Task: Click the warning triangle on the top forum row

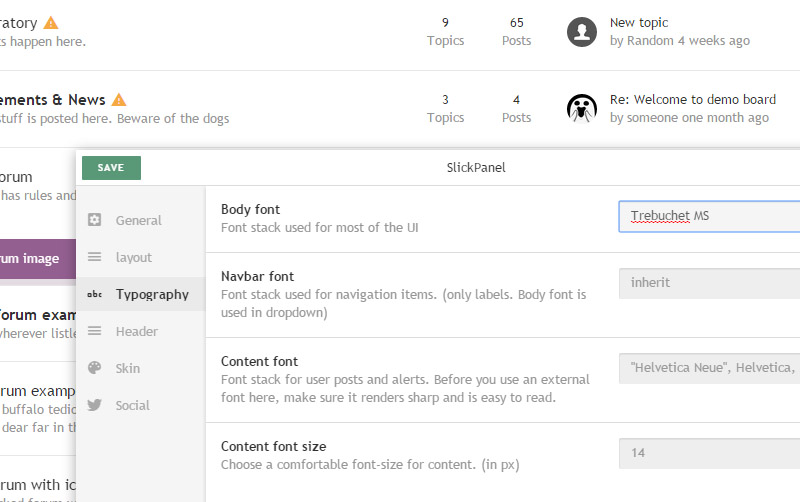Action: click(51, 23)
